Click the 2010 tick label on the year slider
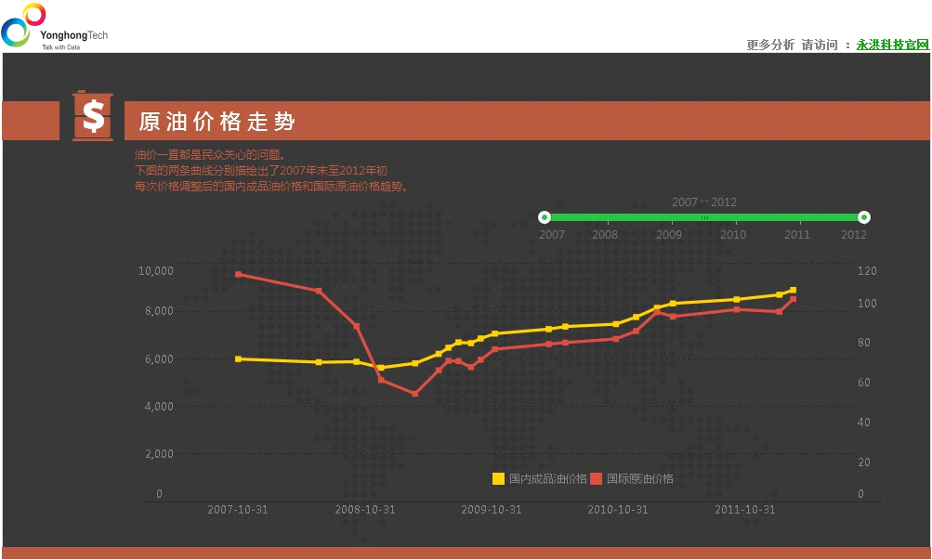Screen dimensions: 932x560 733,235
